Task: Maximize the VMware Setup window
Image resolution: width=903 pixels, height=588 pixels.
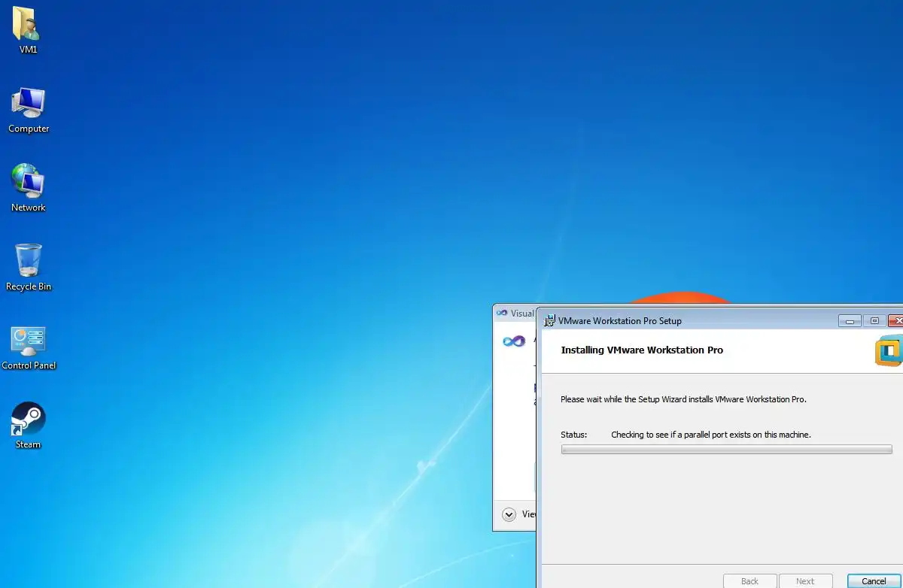Action: [874, 321]
